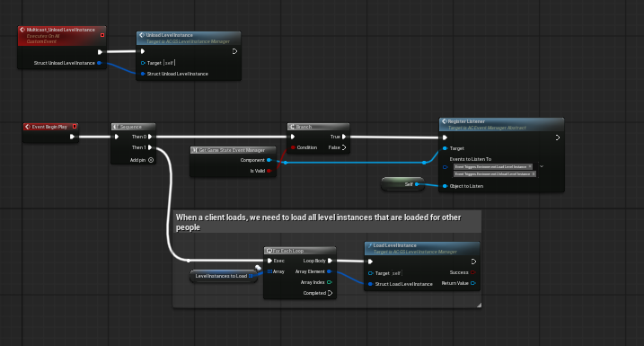Screen dimensions: 644x346
Task: Click the Branch Condition pin
Action: tap(293, 147)
